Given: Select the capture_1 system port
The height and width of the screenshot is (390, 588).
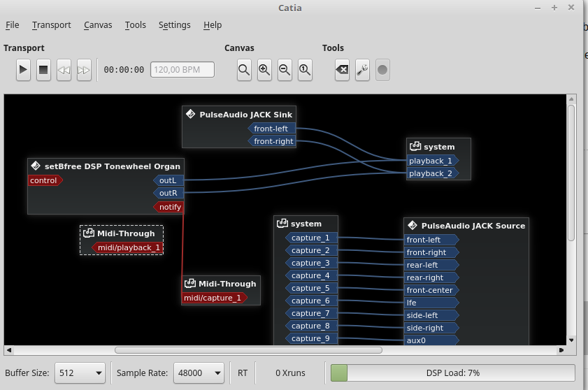Looking at the screenshot, I should (311, 238).
